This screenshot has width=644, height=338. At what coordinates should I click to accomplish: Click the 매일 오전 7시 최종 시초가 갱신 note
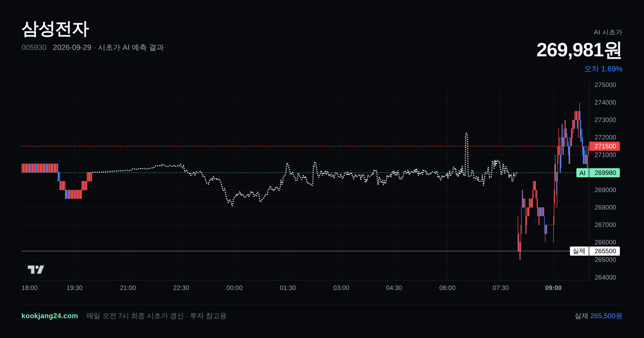pos(156,316)
